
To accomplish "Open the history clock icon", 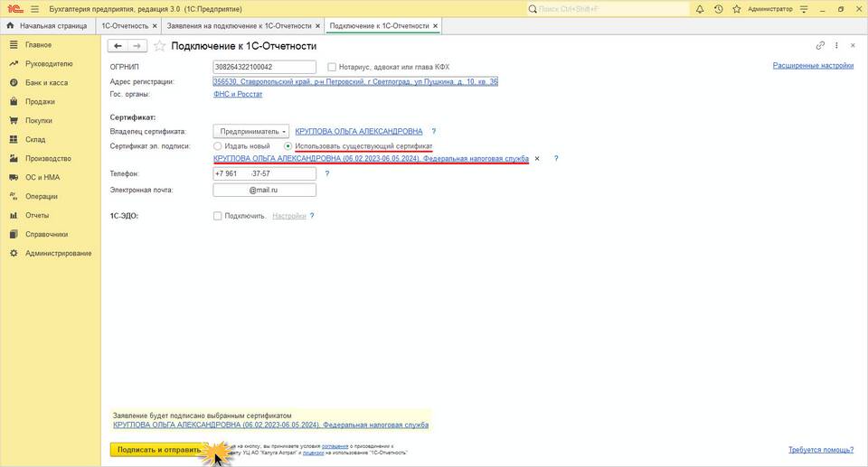I will 718,9.
